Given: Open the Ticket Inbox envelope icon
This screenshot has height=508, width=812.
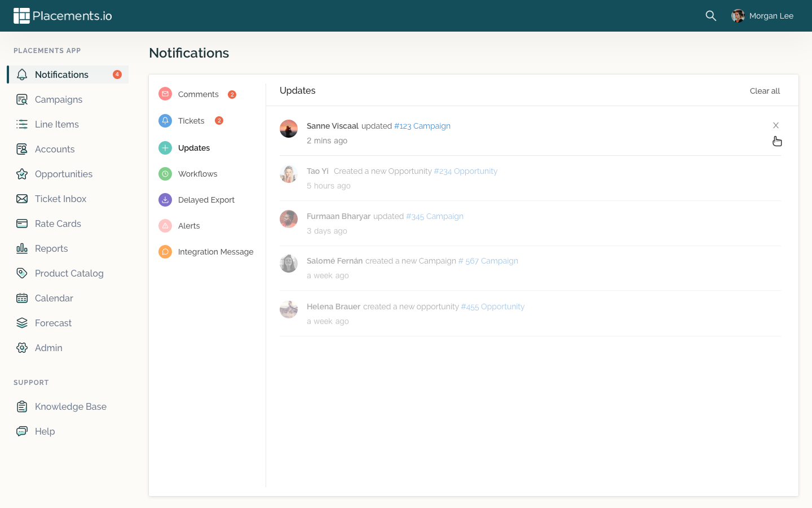Looking at the screenshot, I should tap(22, 199).
